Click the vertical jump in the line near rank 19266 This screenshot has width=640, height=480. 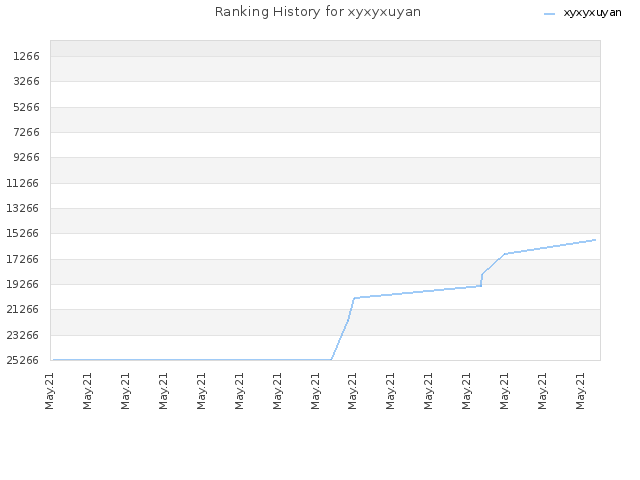(482, 280)
